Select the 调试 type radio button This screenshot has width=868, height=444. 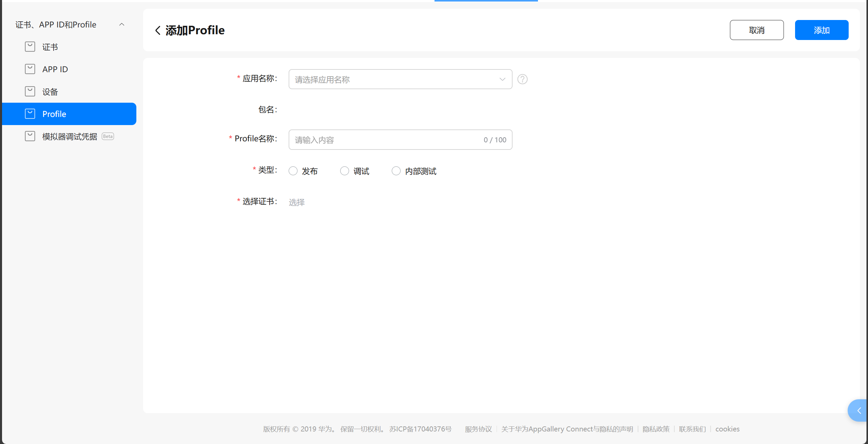point(345,171)
